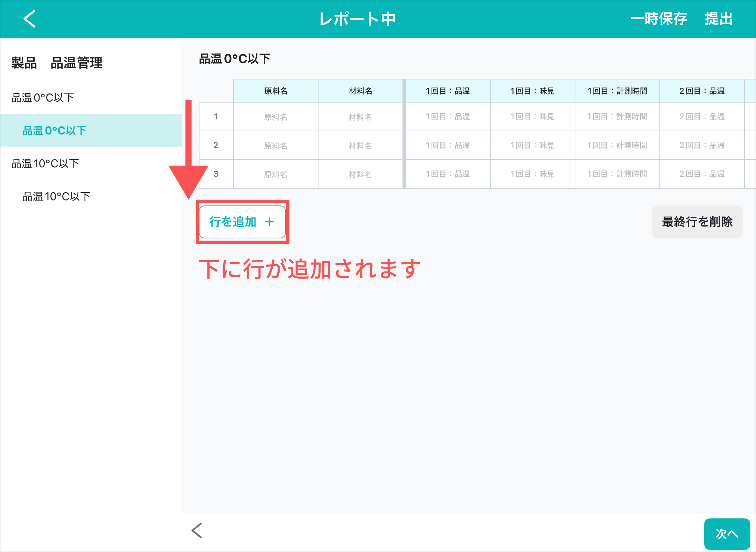
Task: Select the indented 品温 10°C以下 sub-item
Action: (56, 196)
